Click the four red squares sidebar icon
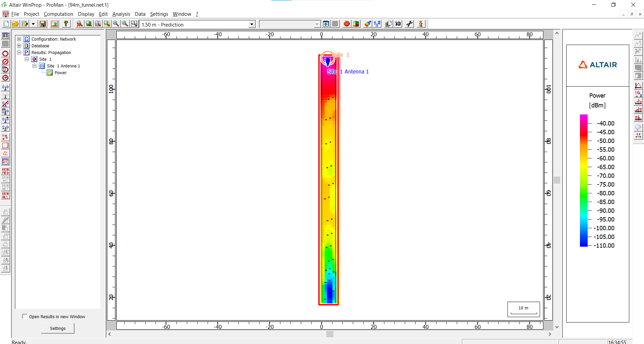Image resolution: width=644 pixels, height=344 pixels. tap(5, 137)
